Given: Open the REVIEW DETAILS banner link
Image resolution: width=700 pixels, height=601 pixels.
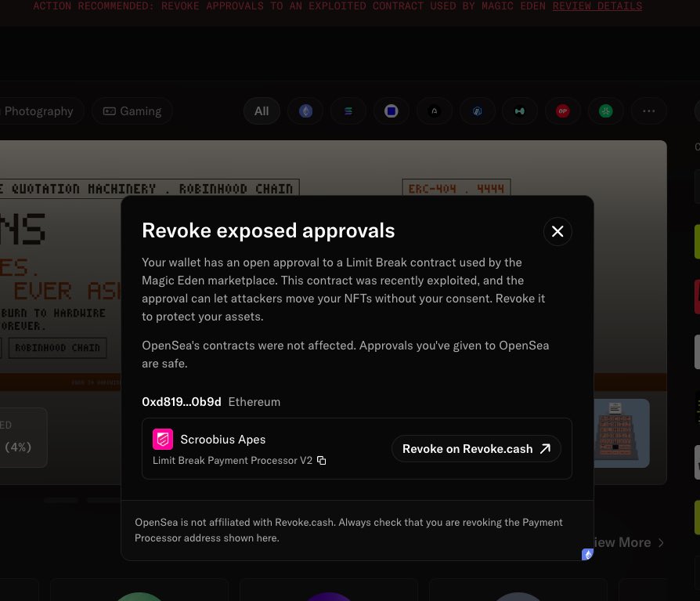Looking at the screenshot, I should click(x=597, y=5).
